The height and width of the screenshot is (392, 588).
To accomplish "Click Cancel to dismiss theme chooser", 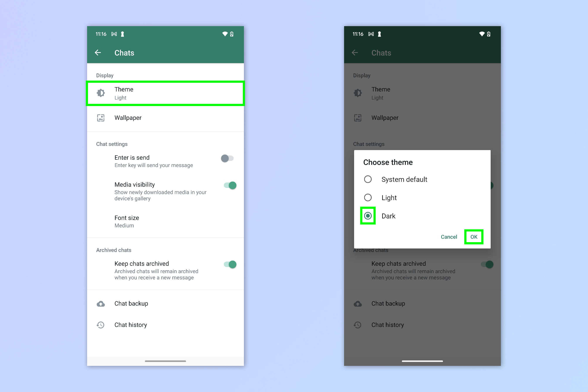I will [x=449, y=237].
